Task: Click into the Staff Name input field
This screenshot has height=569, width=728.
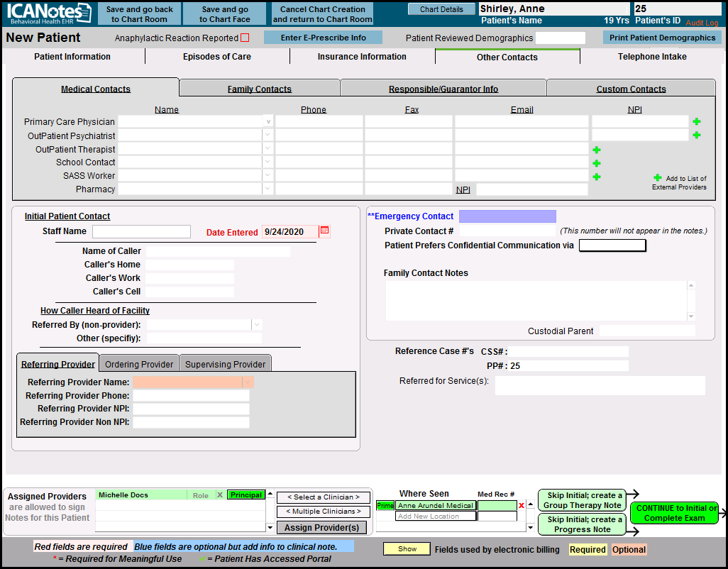Action: tap(141, 231)
